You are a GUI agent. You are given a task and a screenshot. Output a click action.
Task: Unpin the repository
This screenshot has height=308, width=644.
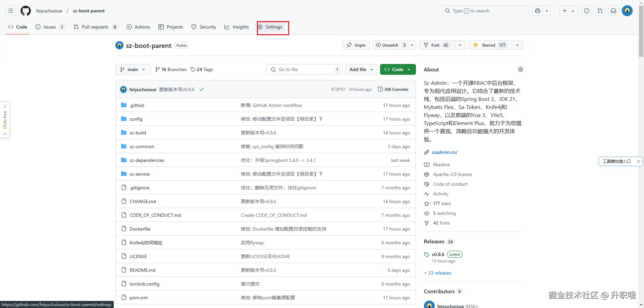coord(356,45)
